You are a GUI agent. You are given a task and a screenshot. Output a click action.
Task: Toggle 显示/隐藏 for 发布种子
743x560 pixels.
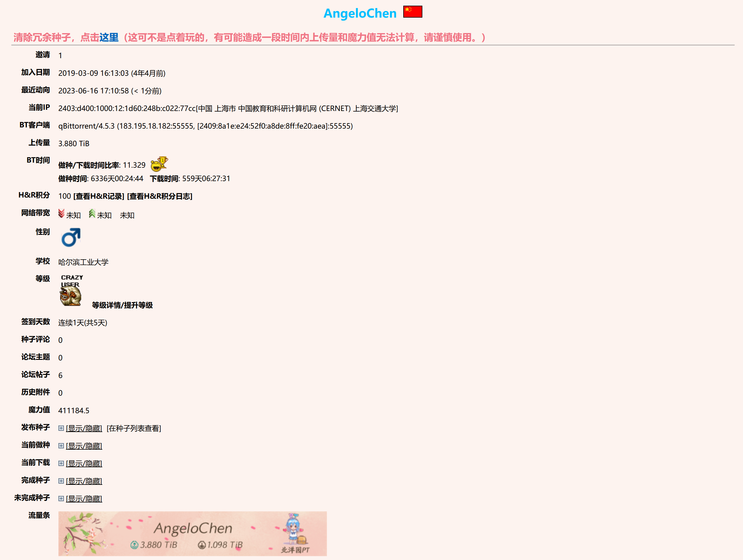[x=84, y=428]
